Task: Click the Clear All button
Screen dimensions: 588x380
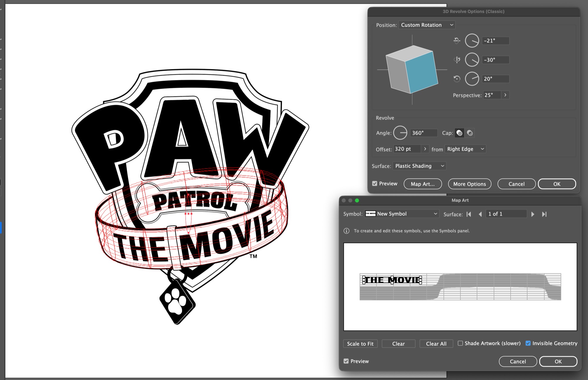Action: click(436, 344)
